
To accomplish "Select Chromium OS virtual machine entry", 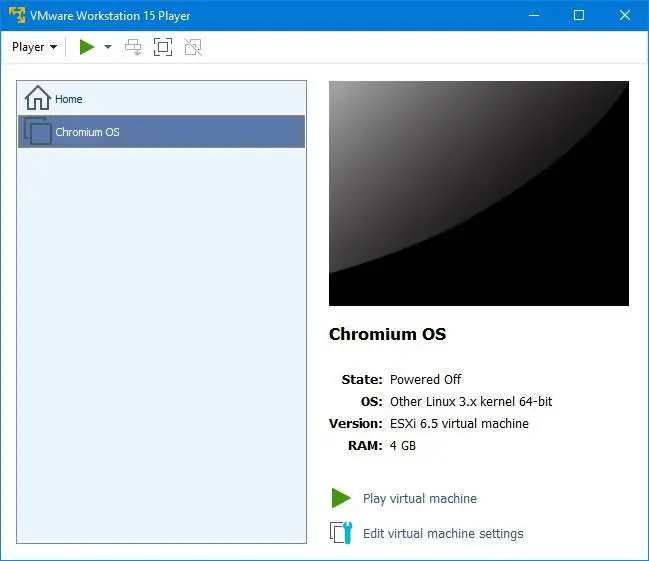I will 161,132.
